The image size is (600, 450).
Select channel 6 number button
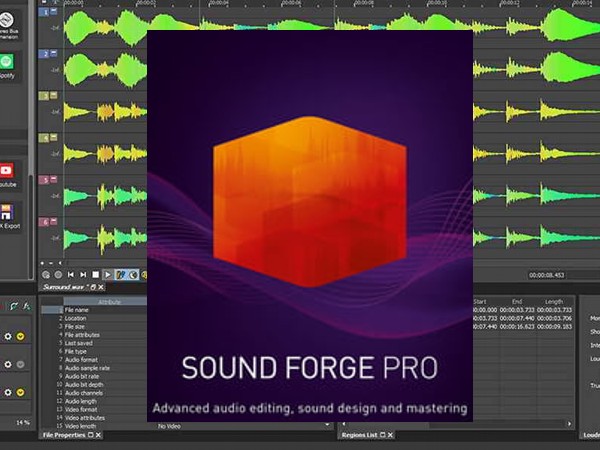44,222
